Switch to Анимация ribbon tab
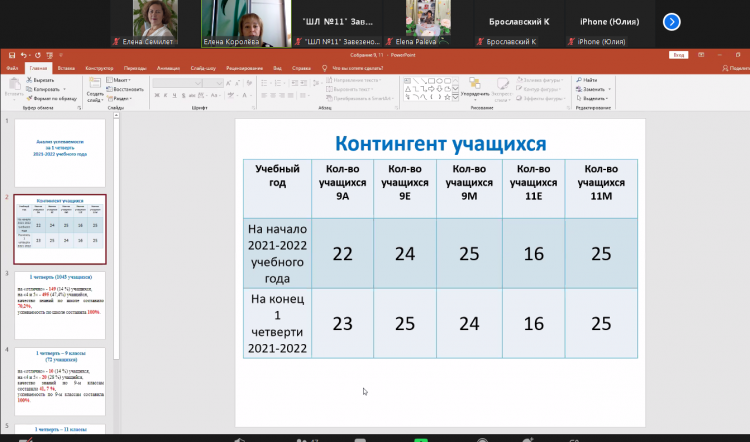This screenshot has height=442, width=750. (x=168, y=68)
